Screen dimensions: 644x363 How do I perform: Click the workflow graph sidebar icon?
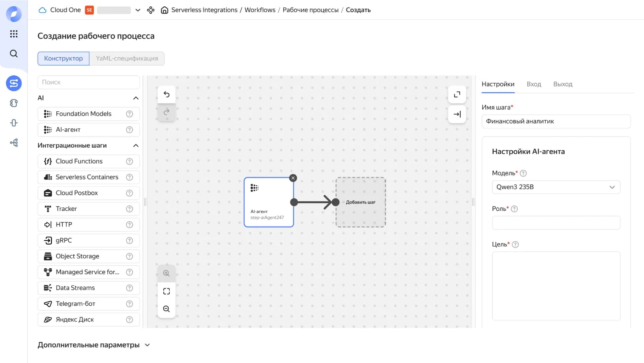[14, 142]
